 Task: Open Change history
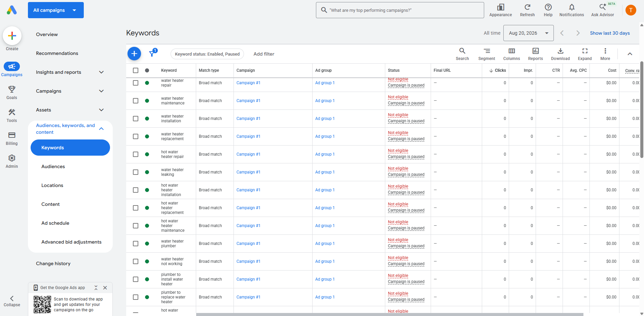[x=53, y=263]
